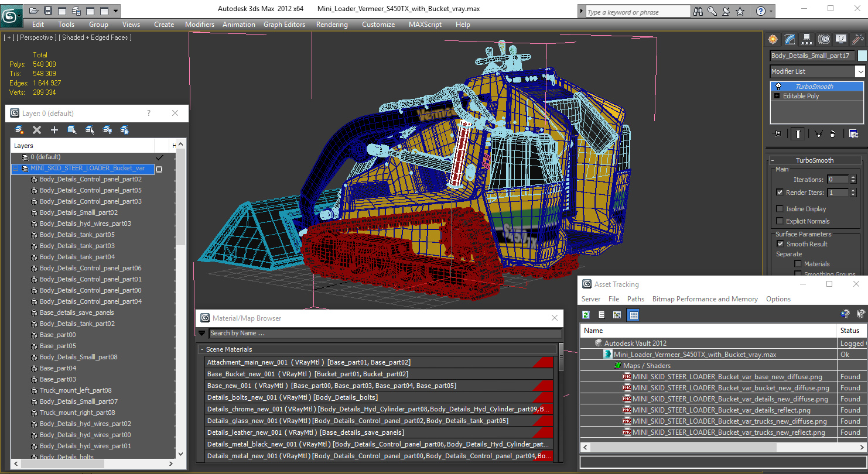Enable Explicit Normals checkbox
Viewport: 868px width, 474px height.
pyautogui.click(x=780, y=221)
